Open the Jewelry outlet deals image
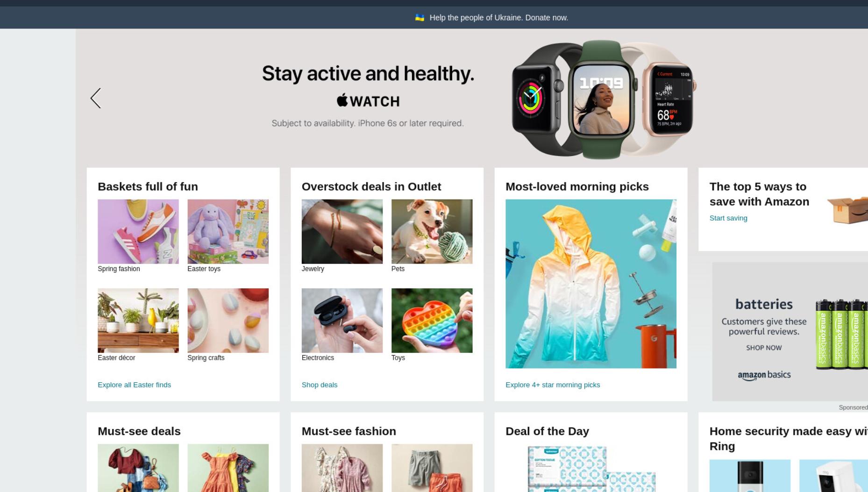868x492 pixels. pyautogui.click(x=342, y=231)
